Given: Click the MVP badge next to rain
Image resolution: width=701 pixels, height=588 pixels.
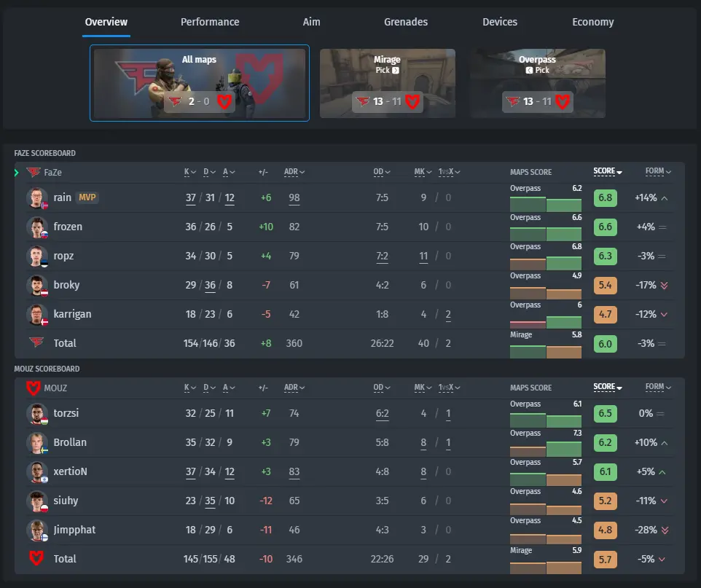Looking at the screenshot, I should pyautogui.click(x=87, y=197).
